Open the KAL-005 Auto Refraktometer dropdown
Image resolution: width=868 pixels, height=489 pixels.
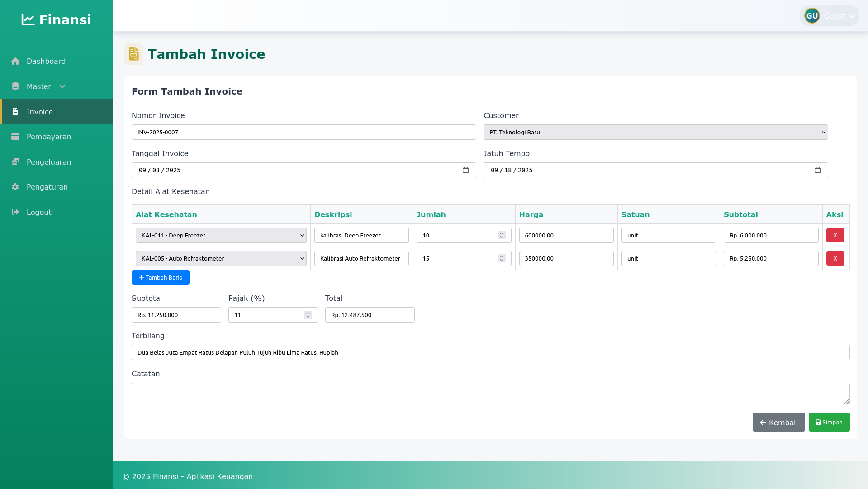pos(221,258)
